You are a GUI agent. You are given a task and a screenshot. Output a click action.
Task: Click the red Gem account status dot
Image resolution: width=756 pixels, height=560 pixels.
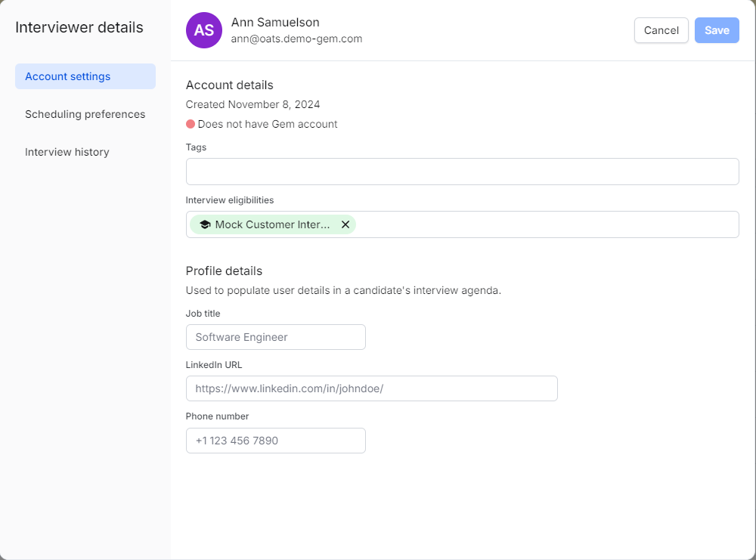pyautogui.click(x=191, y=124)
